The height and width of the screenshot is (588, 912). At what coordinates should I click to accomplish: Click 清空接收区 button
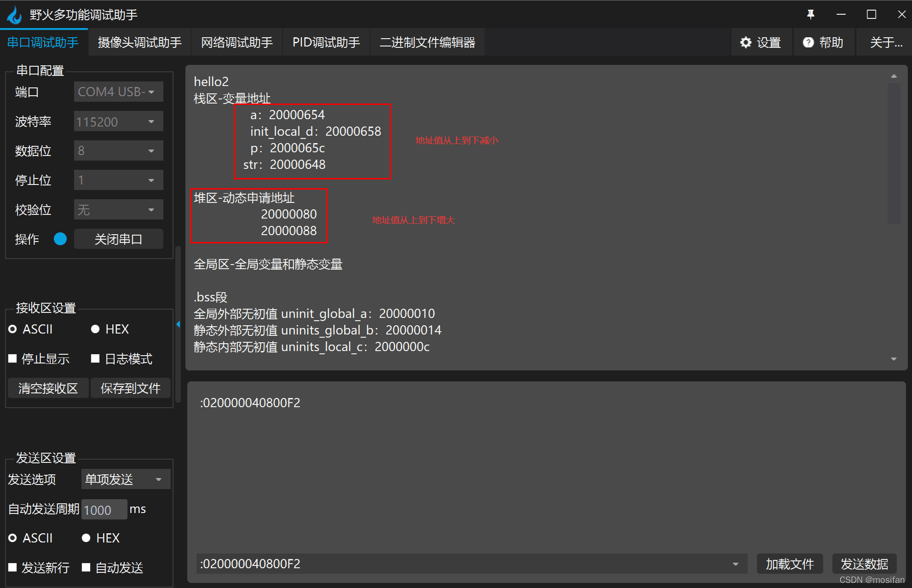click(48, 388)
